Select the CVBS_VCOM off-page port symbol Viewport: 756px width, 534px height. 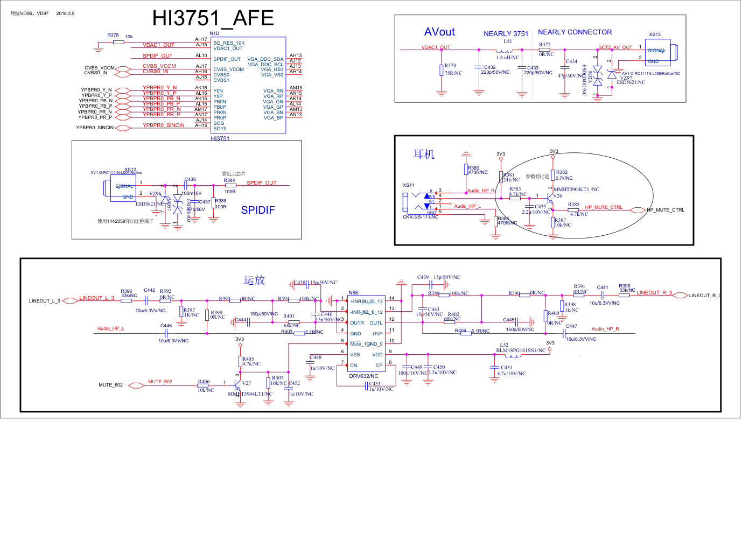click(x=123, y=68)
